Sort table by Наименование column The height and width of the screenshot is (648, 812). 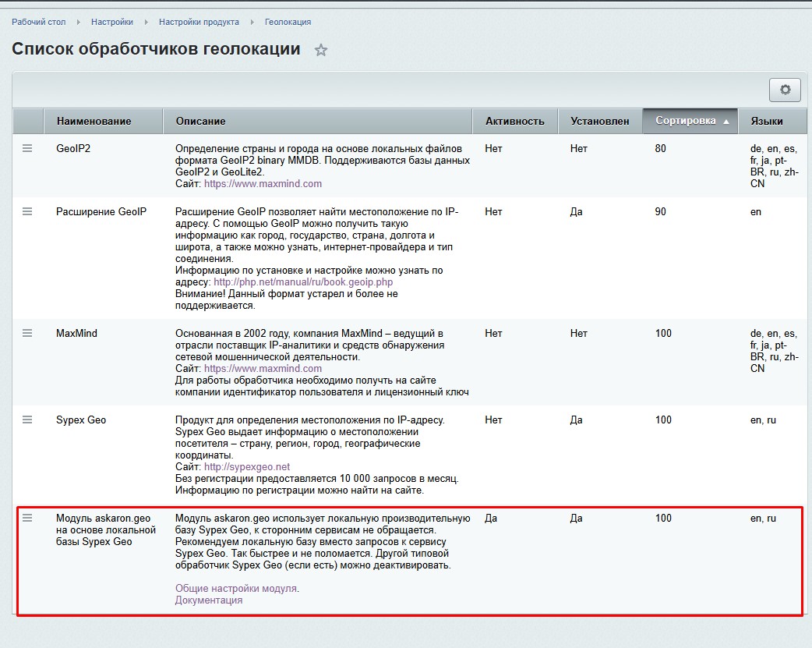click(94, 121)
